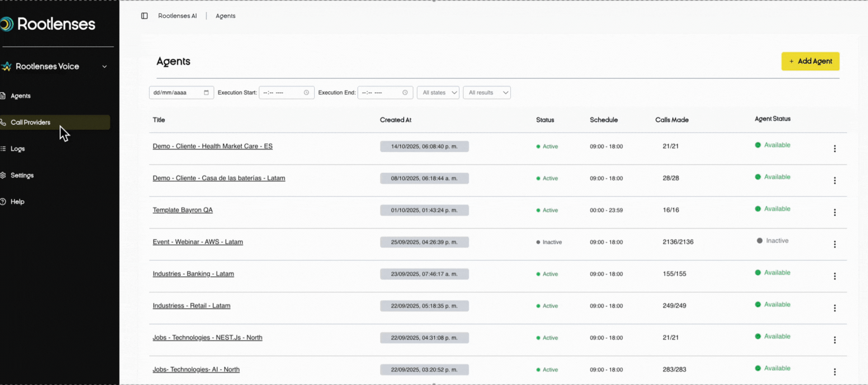Open Settings in the sidebar
Viewport: 868px width, 385px height.
(22, 175)
